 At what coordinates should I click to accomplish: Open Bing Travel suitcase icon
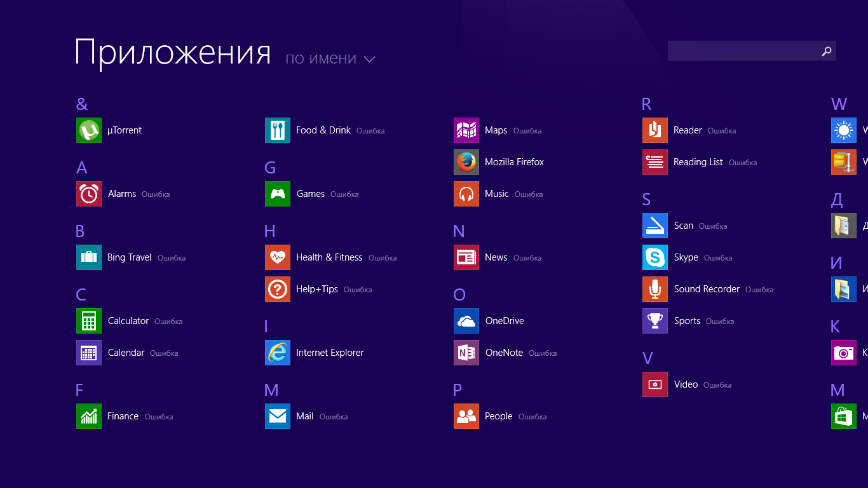(x=89, y=257)
